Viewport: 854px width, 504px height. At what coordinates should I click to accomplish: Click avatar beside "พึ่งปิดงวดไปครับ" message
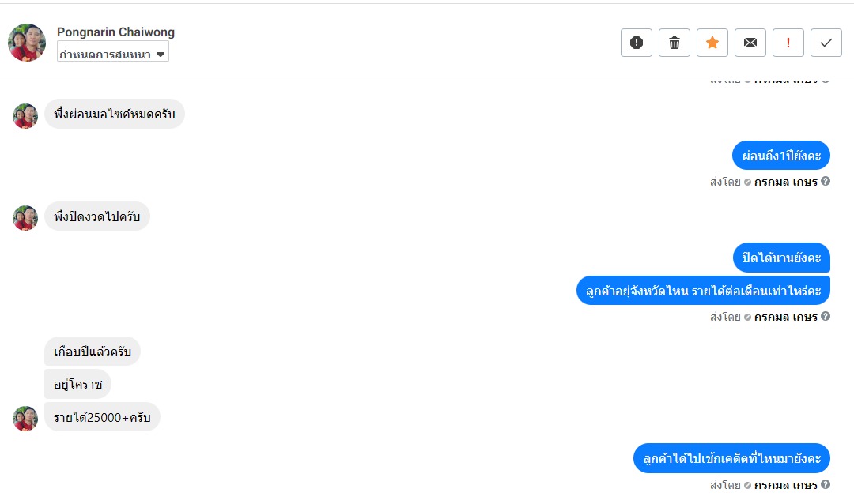coord(25,217)
